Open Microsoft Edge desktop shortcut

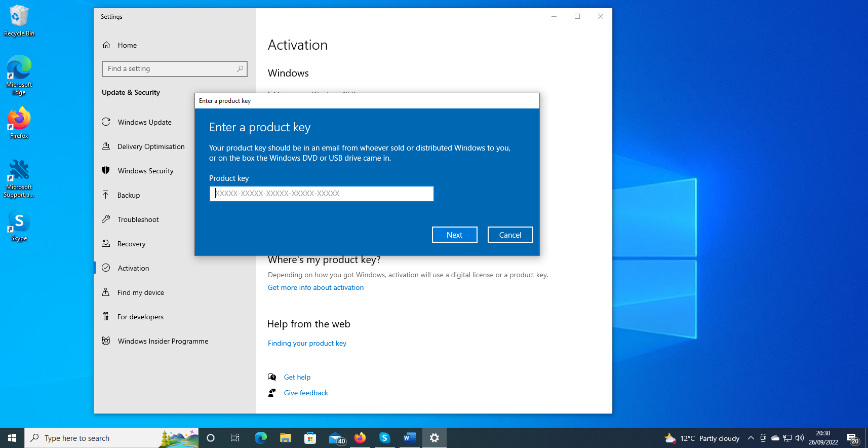click(19, 75)
